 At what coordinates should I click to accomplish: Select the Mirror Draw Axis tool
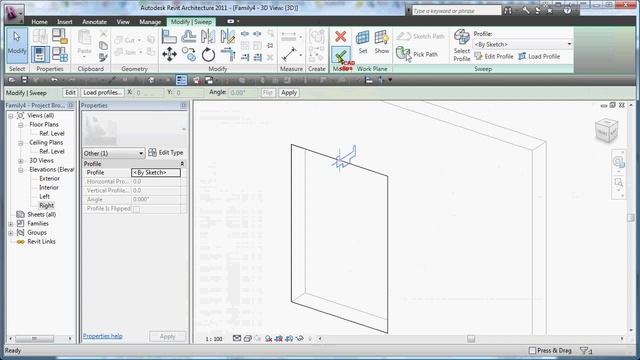pyautogui.click(x=227, y=37)
